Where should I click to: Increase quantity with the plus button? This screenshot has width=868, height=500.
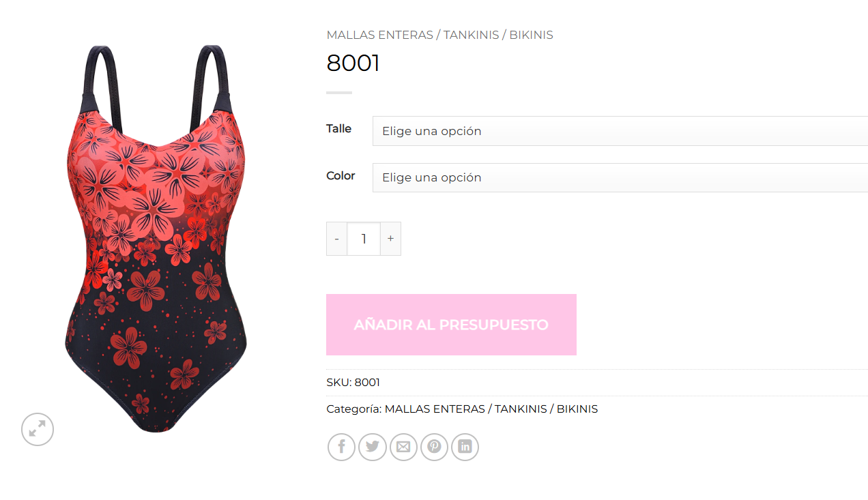390,239
